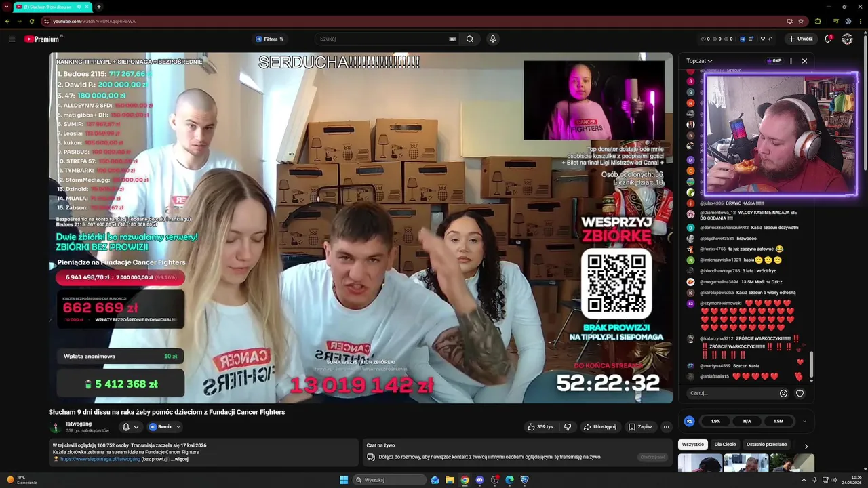Open more actions three-dot menu under video
Image resolution: width=868 pixels, height=488 pixels.
coord(666,427)
